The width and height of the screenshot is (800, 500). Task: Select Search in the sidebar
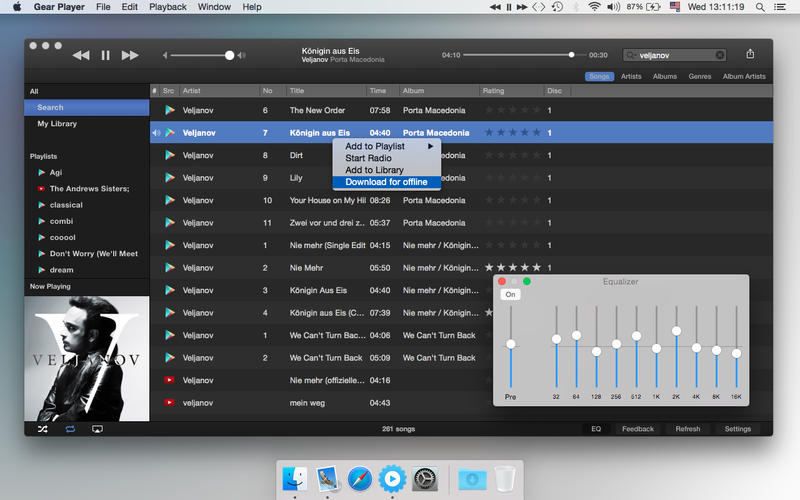pos(87,108)
